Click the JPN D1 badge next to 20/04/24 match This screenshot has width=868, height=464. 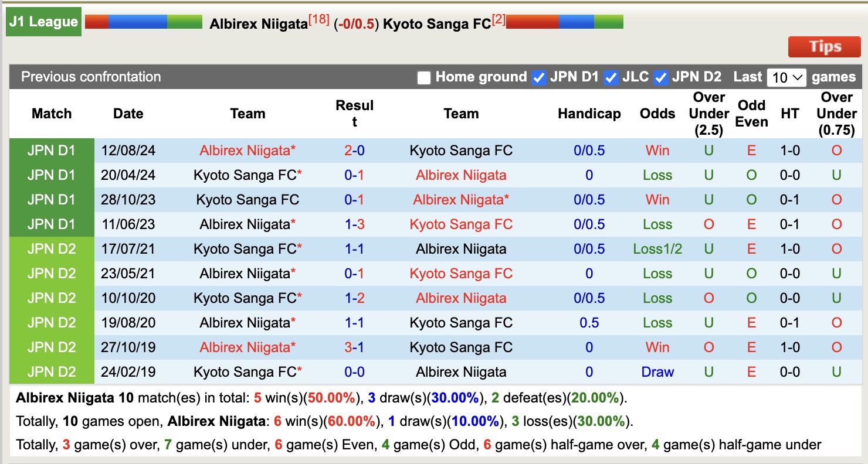point(51,175)
